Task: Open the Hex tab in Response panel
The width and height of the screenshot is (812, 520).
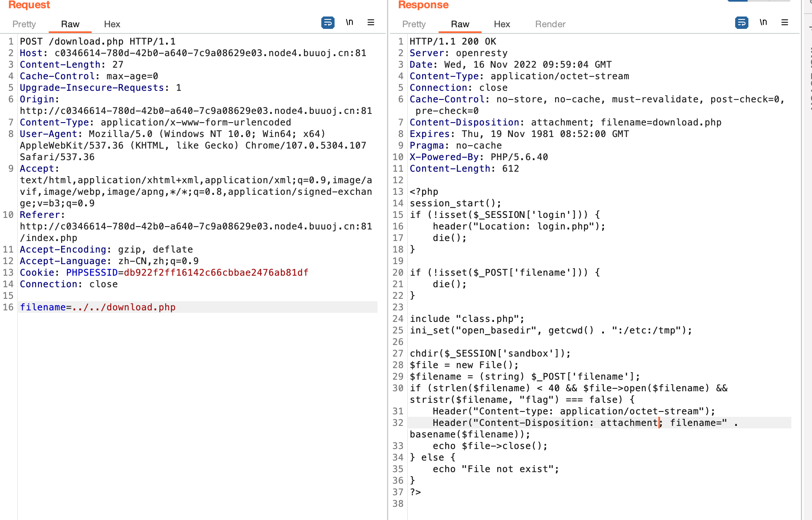Action: [x=502, y=24]
